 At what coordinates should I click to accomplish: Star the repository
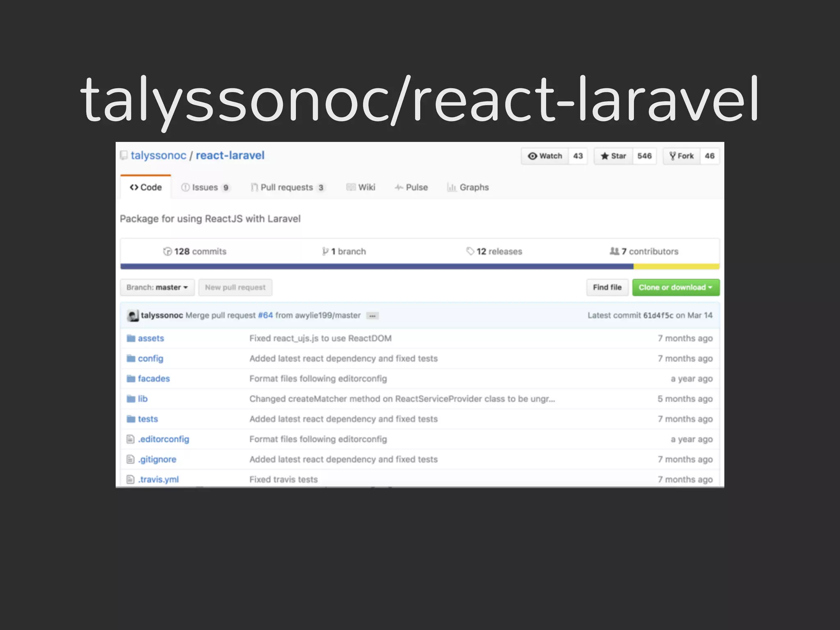tap(614, 156)
